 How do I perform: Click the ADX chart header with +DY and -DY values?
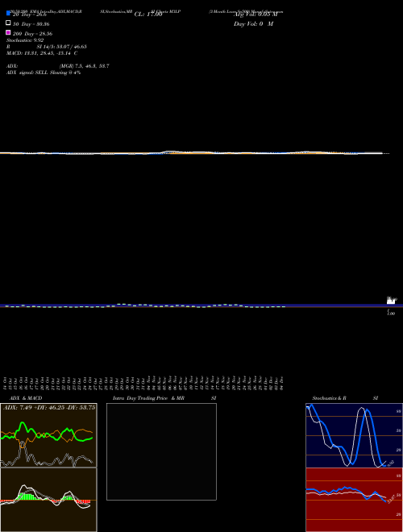point(49,407)
